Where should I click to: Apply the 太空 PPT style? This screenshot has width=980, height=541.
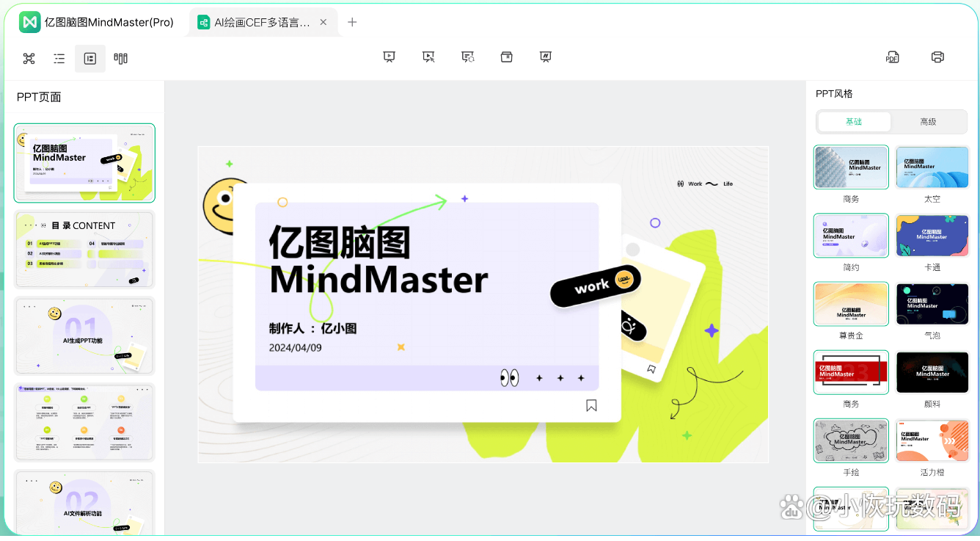coord(932,167)
